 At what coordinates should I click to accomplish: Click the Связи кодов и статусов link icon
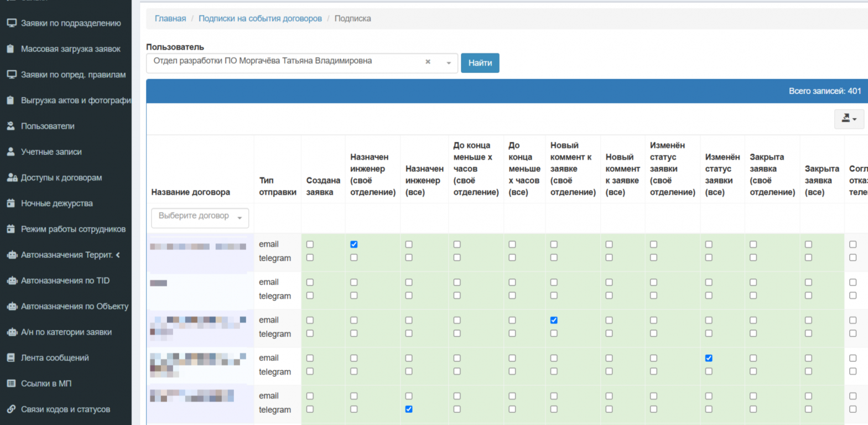click(x=11, y=409)
